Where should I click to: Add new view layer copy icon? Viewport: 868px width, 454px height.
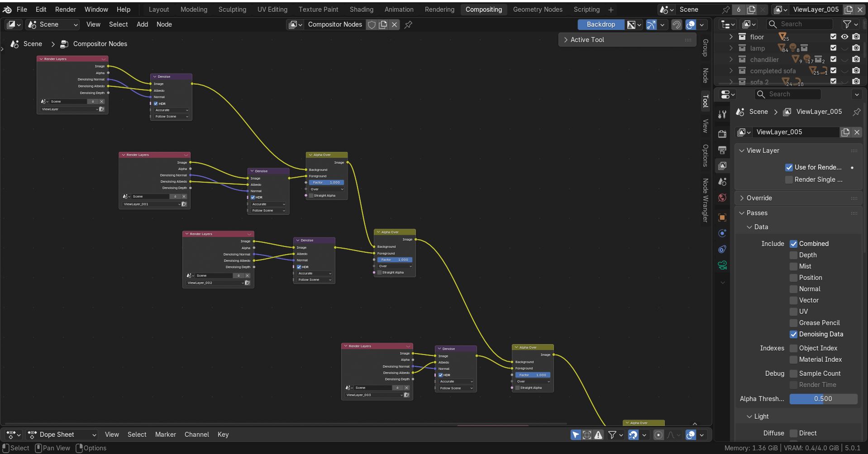pyautogui.click(x=845, y=132)
